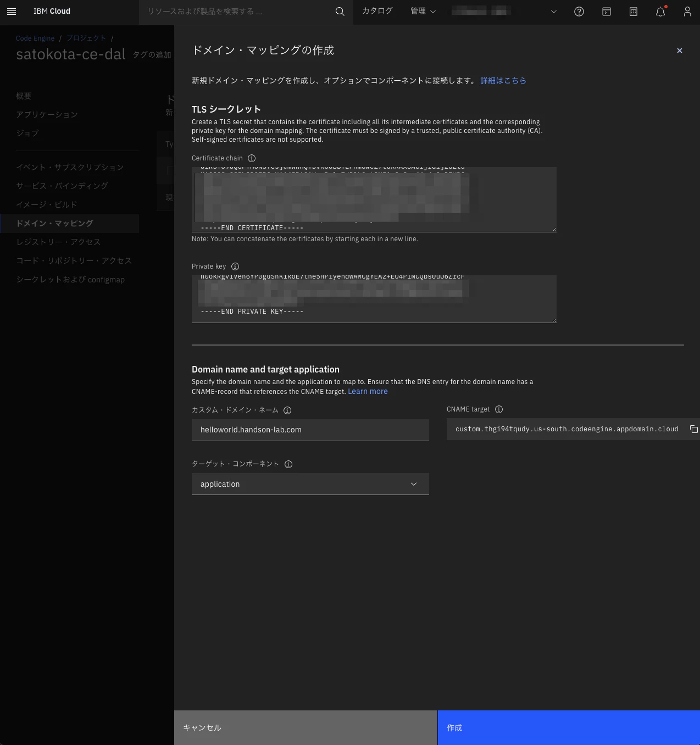The width and height of the screenshot is (700, 745).
Task: Select ドメイン・マッピング in the sidebar
Action: (x=69, y=224)
